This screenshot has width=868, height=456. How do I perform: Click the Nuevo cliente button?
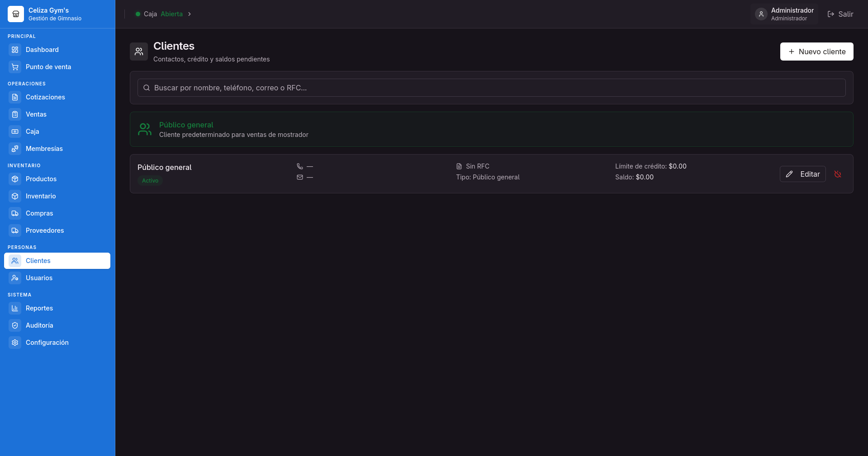tap(816, 52)
